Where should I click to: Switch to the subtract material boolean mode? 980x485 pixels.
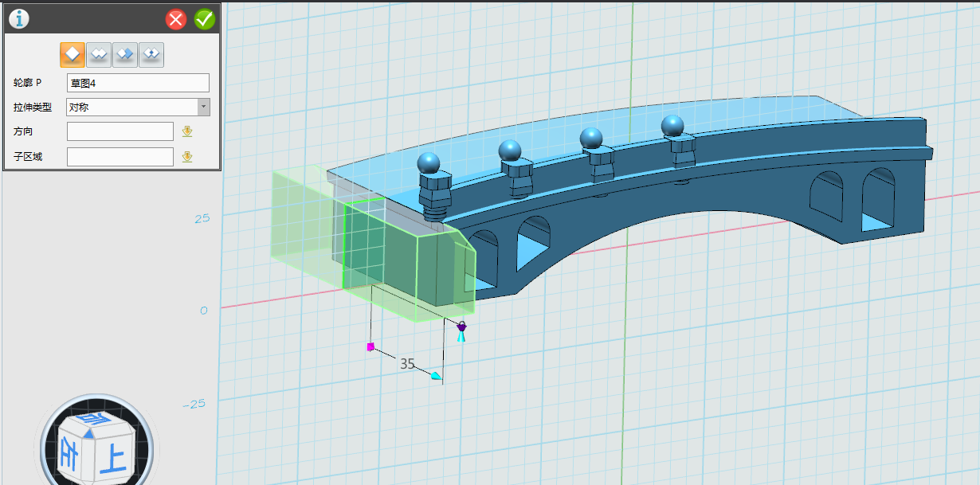[x=125, y=54]
